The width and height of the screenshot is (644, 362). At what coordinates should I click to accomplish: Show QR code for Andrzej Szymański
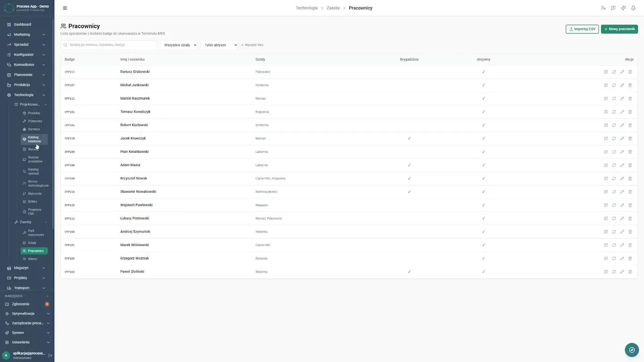[606, 232]
